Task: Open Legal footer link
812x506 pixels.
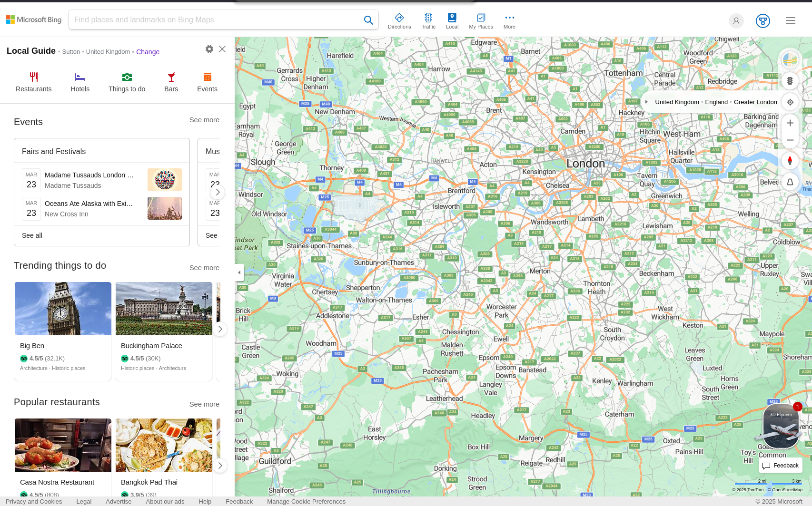Action: [84, 501]
